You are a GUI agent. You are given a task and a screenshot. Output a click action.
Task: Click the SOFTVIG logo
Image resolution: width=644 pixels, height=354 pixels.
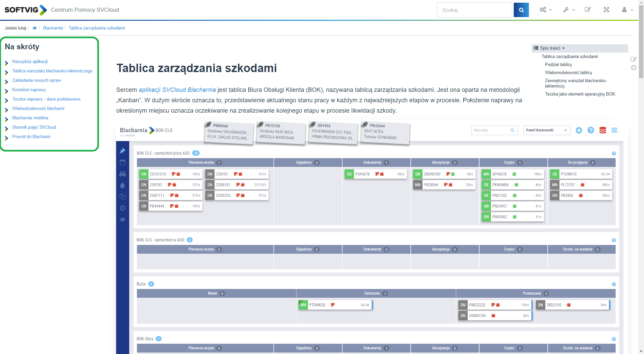[26, 10]
